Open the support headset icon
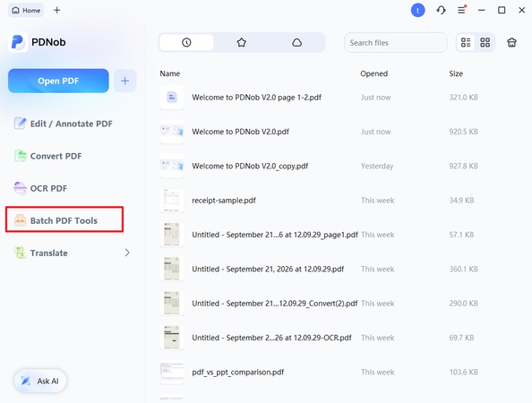This screenshot has height=403, width=532. click(x=441, y=10)
